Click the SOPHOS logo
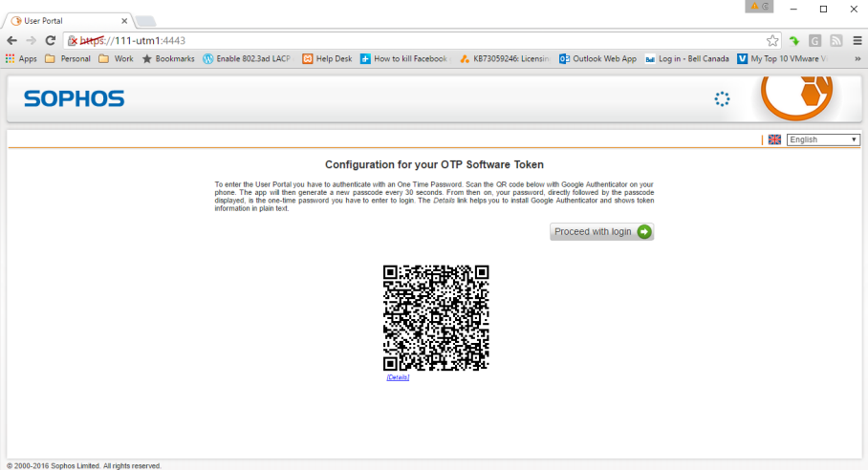Viewport: 868px width, 470px height. click(75, 99)
